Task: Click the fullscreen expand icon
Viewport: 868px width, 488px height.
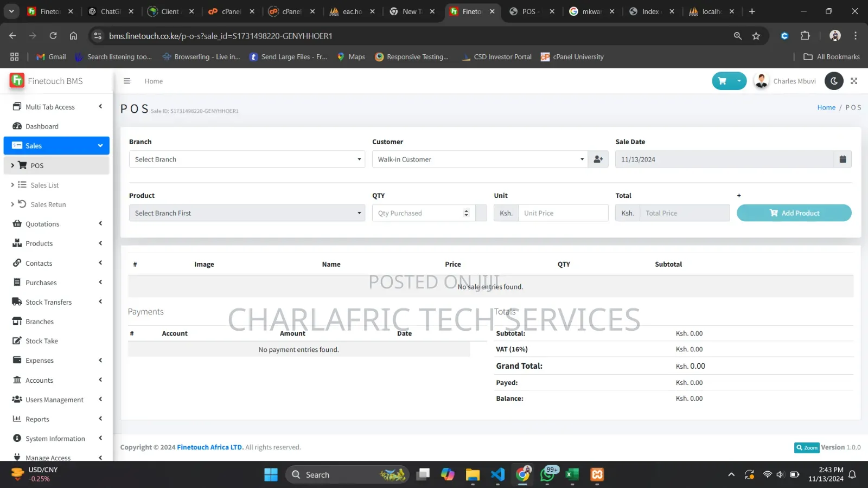Action: 854,81
